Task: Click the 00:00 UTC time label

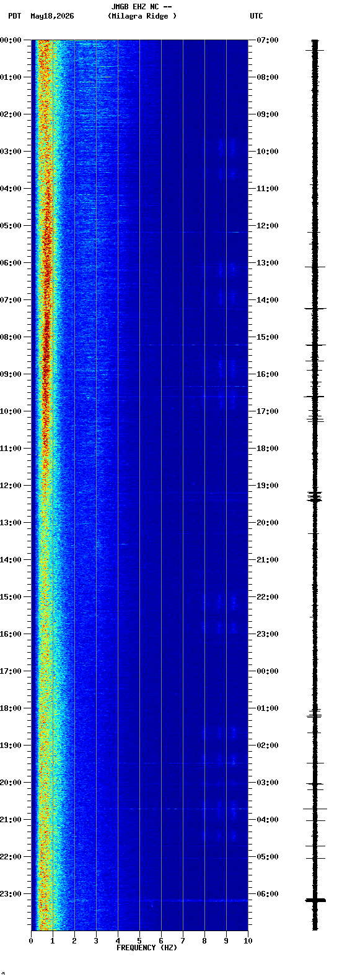Action: tap(268, 671)
